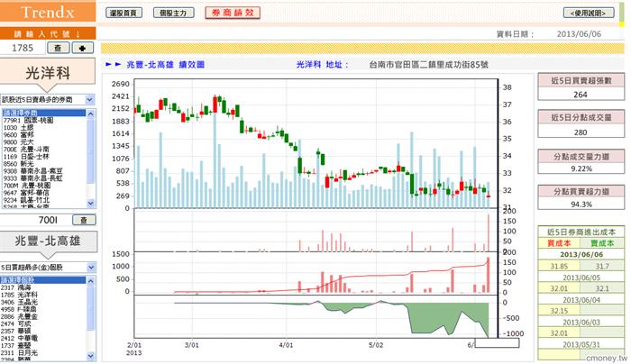Open the 使用說明 help page
Viewport: 631px width, 364px height.
(592, 14)
